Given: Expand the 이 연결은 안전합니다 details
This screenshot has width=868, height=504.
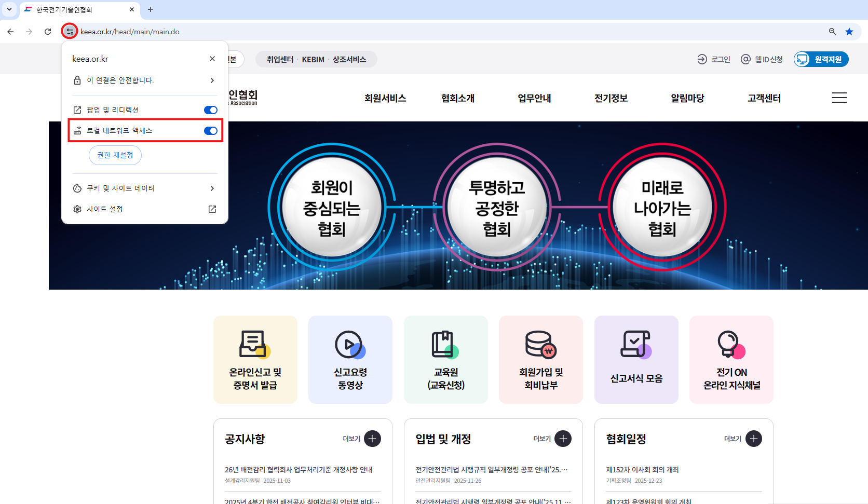Looking at the screenshot, I should pos(212,80).
